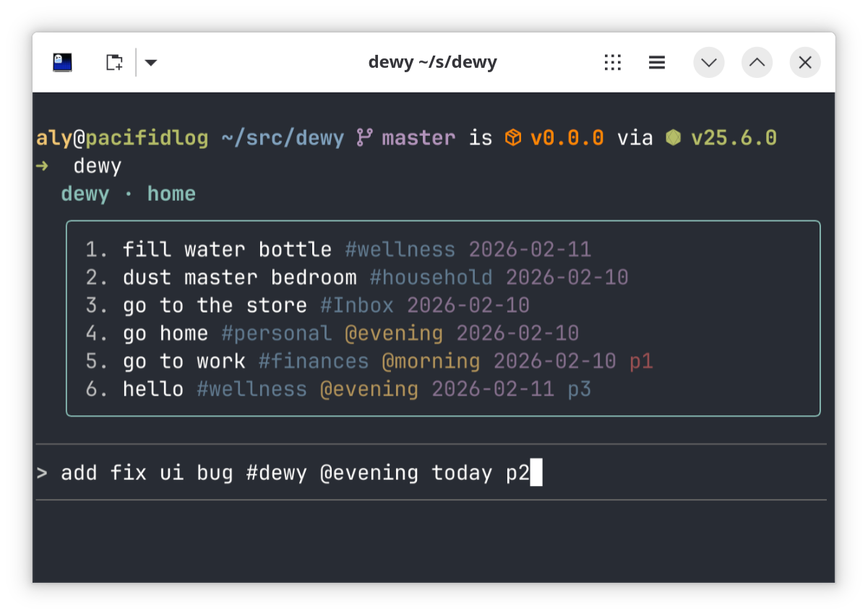Image resolution: width=868 pixels, height=616 pixels.
Task: Maximize window with the up chevron button
Action: coord(757,63)
